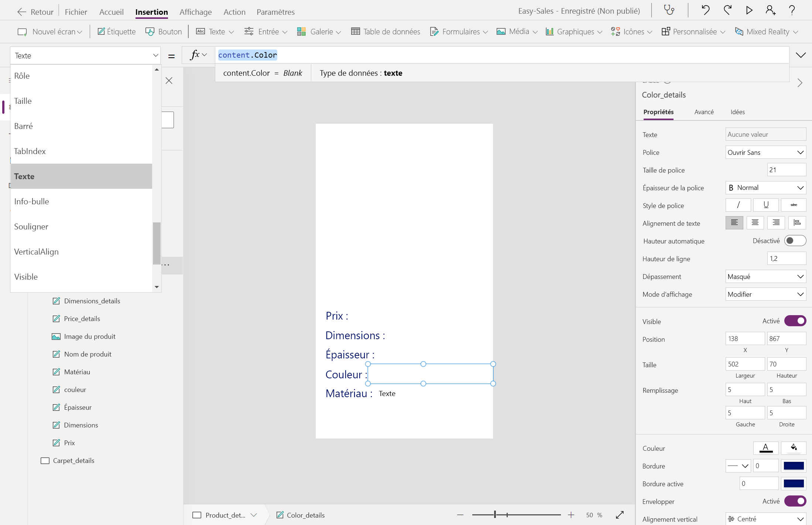Click Color_details breadcrumb at bottom
The width and height of the screenshot is (812, 525).
(x=301, y=515)
